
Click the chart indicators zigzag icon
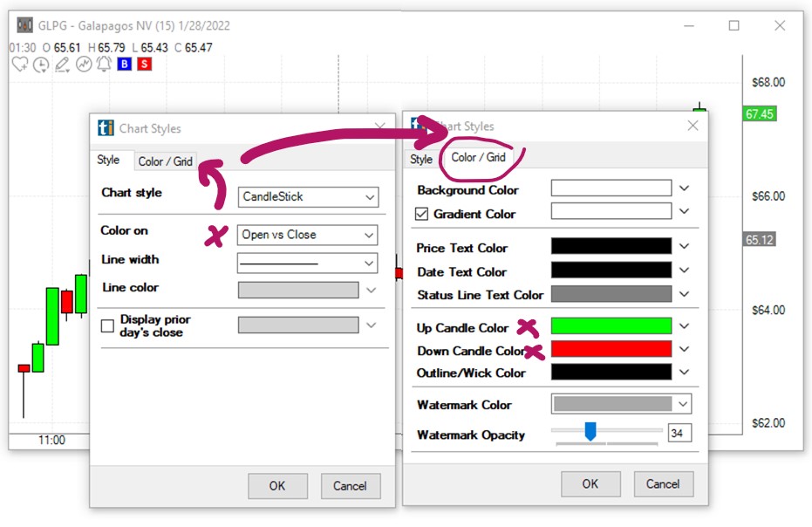click(84, 65)
